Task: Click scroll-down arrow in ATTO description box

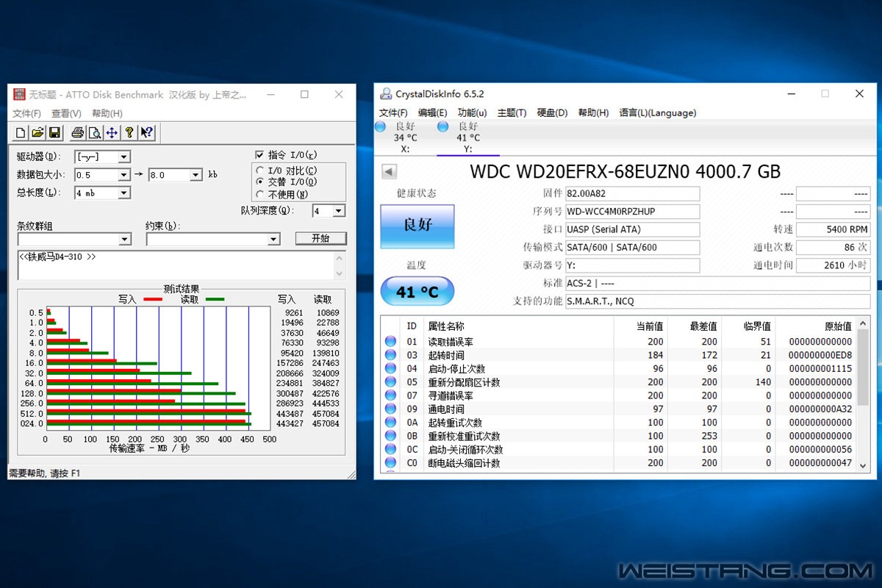Action: [340, 273]
